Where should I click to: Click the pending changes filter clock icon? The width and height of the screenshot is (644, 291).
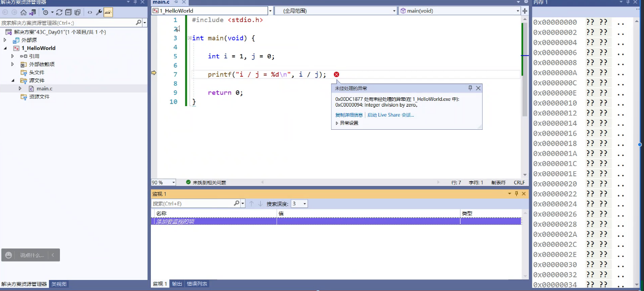point(45,12)
